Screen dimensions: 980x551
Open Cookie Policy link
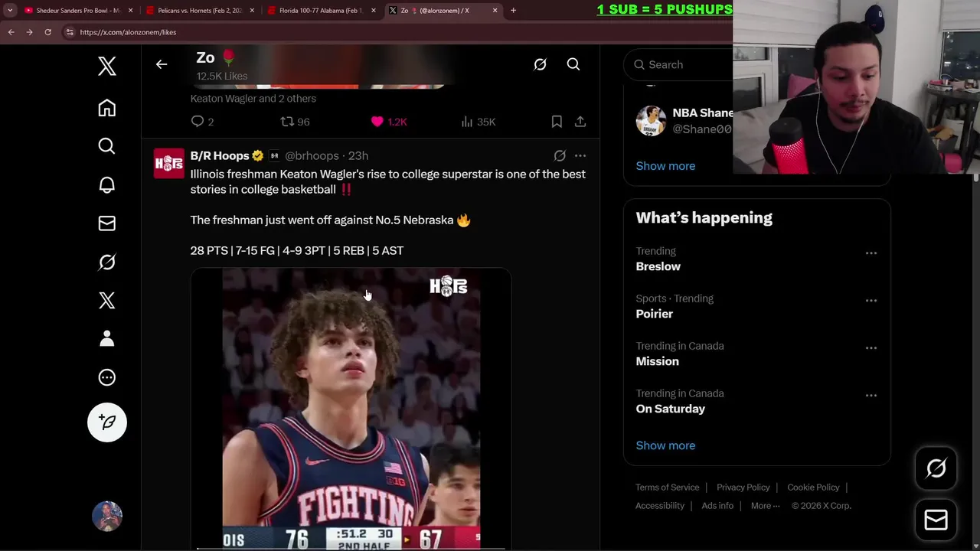pos(813,487)
